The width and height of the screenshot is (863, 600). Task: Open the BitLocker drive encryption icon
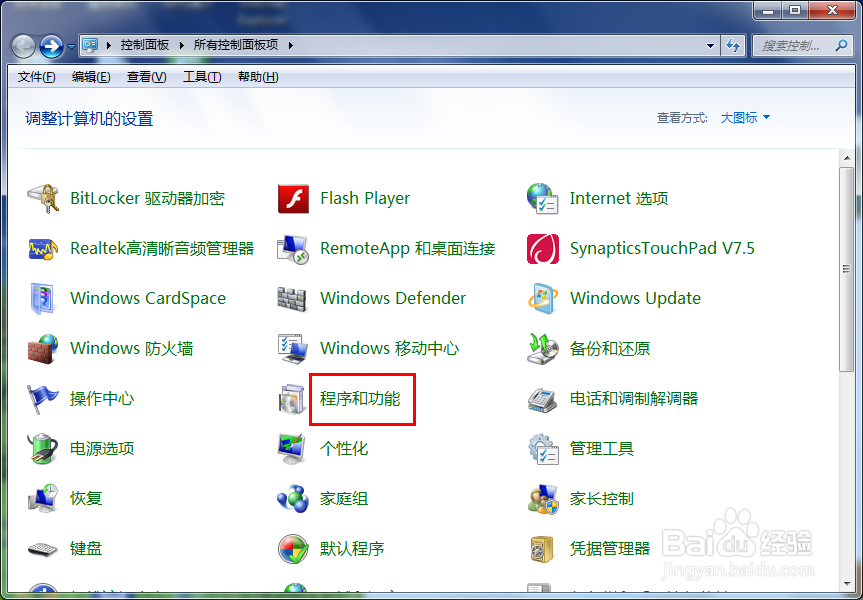[43, 199]
